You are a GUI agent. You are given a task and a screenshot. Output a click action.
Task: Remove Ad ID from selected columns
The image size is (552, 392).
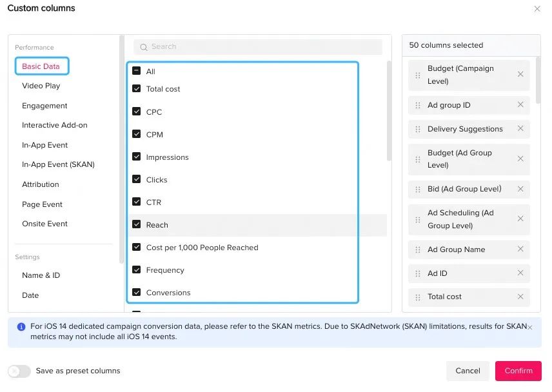tap(520, 273)
